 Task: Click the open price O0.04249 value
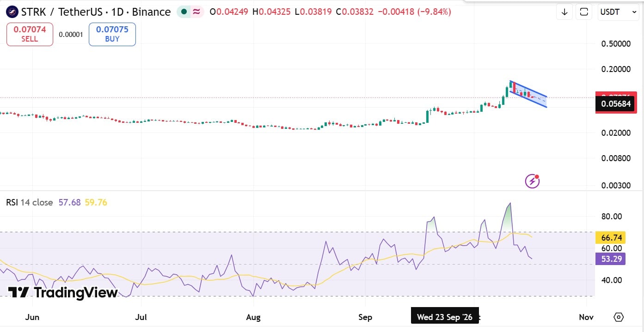[229, 12]
